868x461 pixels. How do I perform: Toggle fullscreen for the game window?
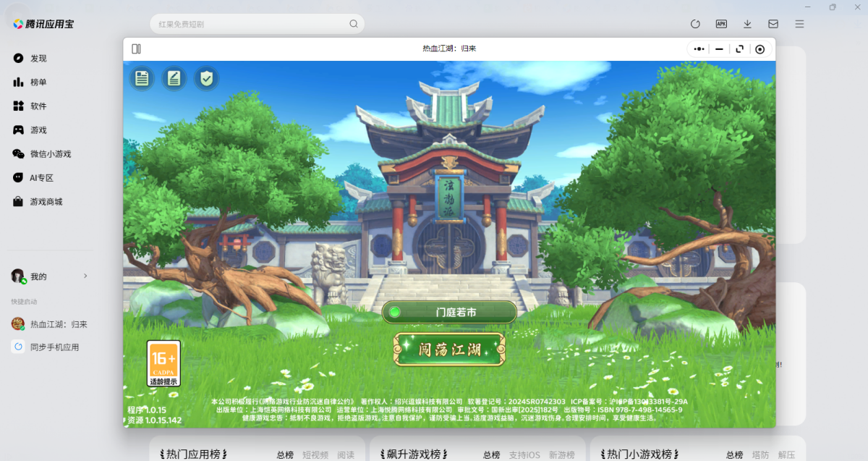coord(739,49)
